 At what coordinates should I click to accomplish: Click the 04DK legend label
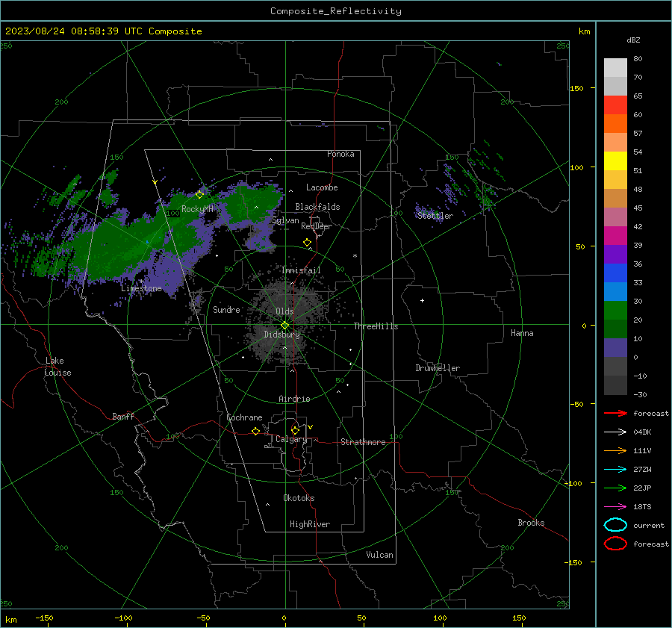click(x=642, y=432)
